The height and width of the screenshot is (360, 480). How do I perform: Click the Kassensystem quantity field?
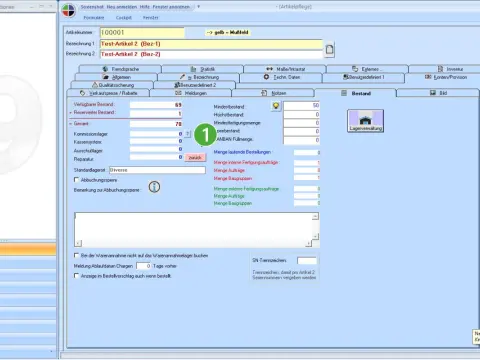point(156,141)
